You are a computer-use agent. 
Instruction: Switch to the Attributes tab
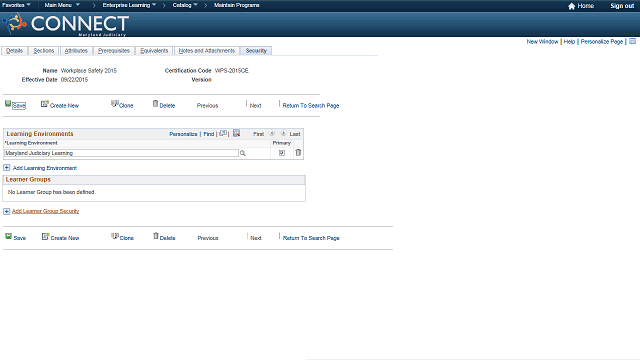pyautogui.click(x=76, y=51)
